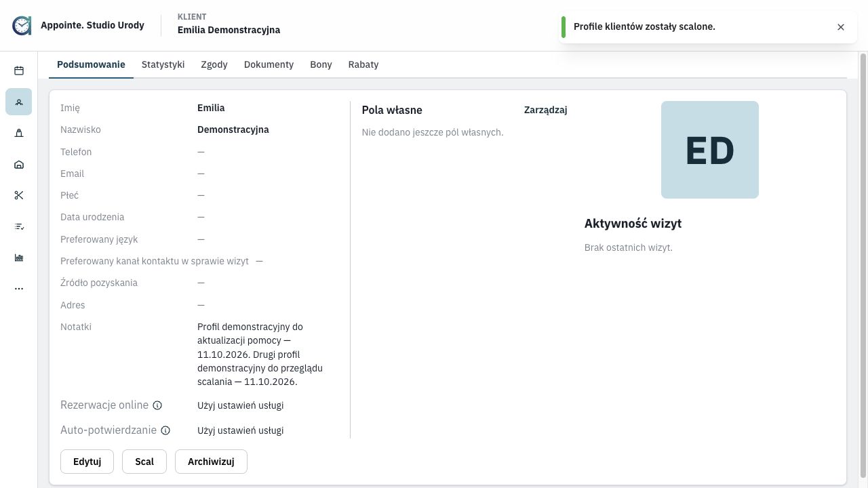The image size is (868, 488).
Task: Click the Zarządzaj link for custom fields
Action: (546, 110)
